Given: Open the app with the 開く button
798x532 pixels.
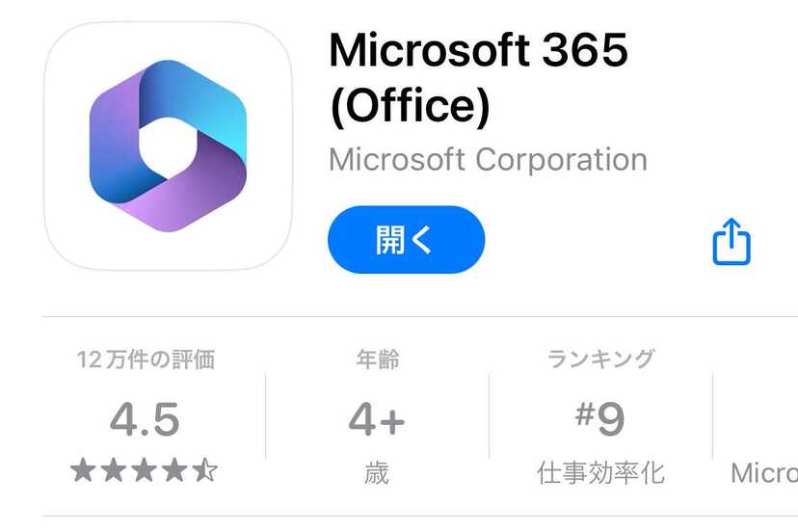Looking at the screenshot, I should [x=406, y=240].
